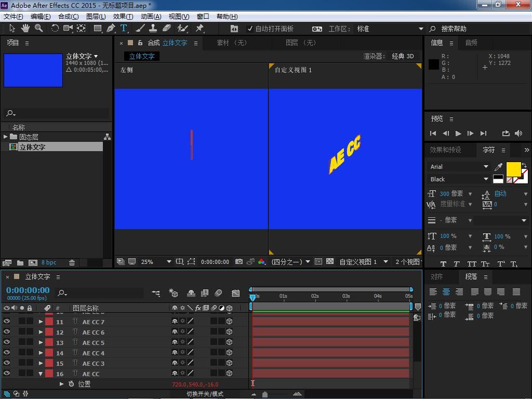Open the composition mini-flowchart icon
Viewport: 532px width, 399px height.
click(156, 293)
